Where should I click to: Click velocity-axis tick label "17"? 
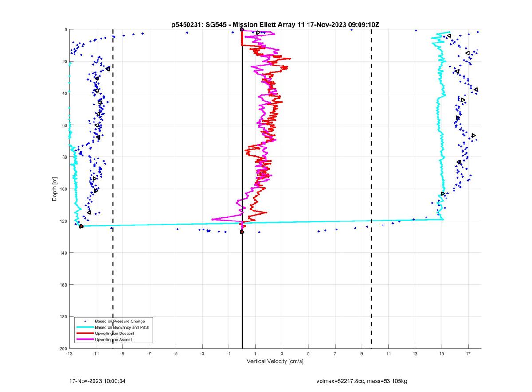(468, 354)
